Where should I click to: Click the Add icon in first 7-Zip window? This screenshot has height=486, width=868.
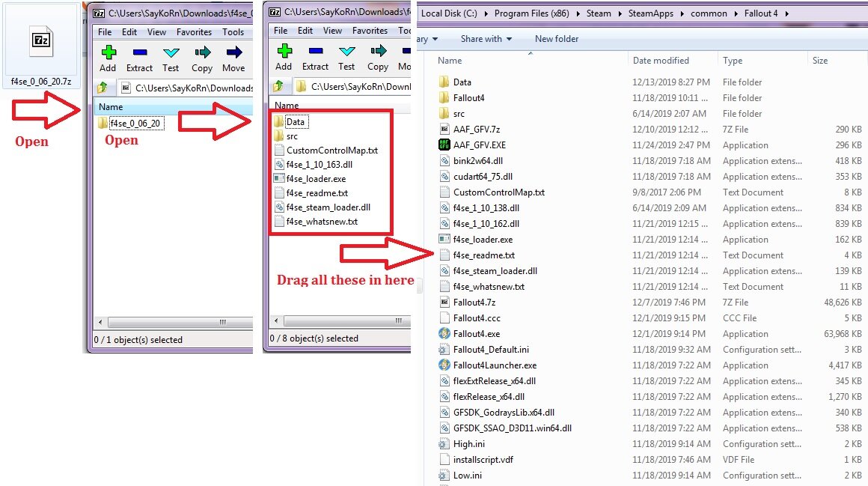[x=109, y=52]
